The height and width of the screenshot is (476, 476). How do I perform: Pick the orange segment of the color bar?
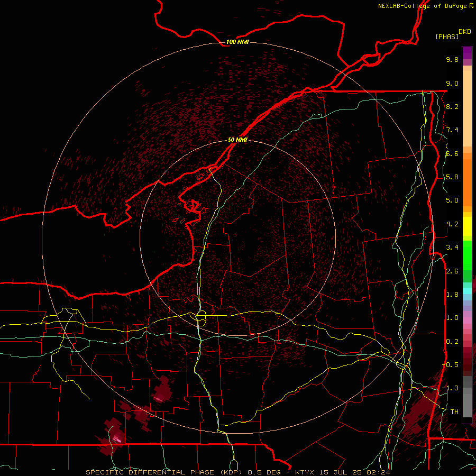click(467, 182)
